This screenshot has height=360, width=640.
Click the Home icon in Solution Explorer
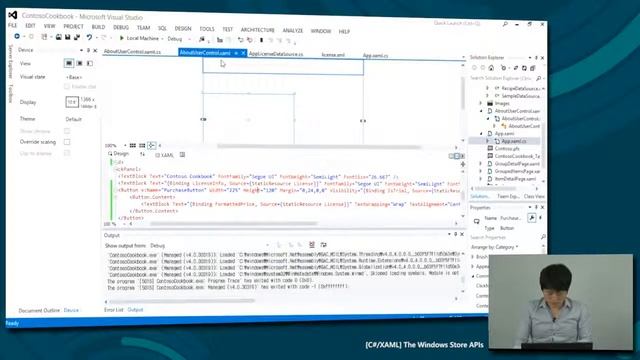[x=491, y=68]
